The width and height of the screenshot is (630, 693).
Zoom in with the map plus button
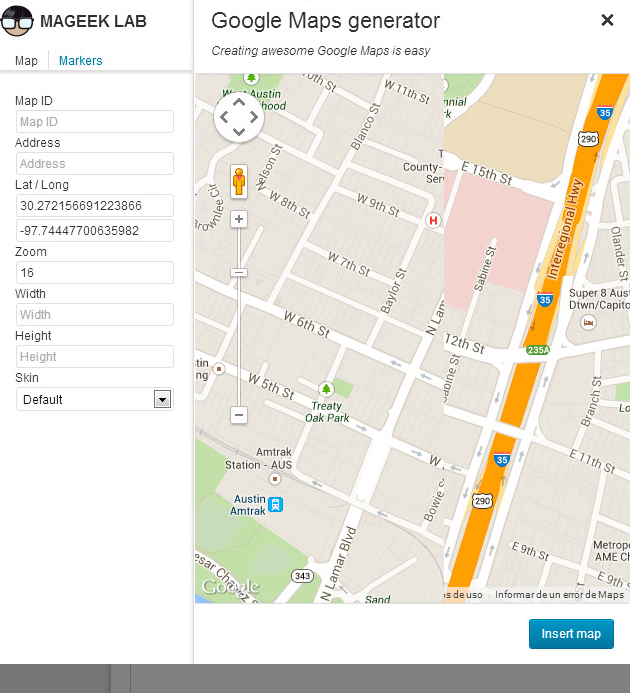coord(239,219)
